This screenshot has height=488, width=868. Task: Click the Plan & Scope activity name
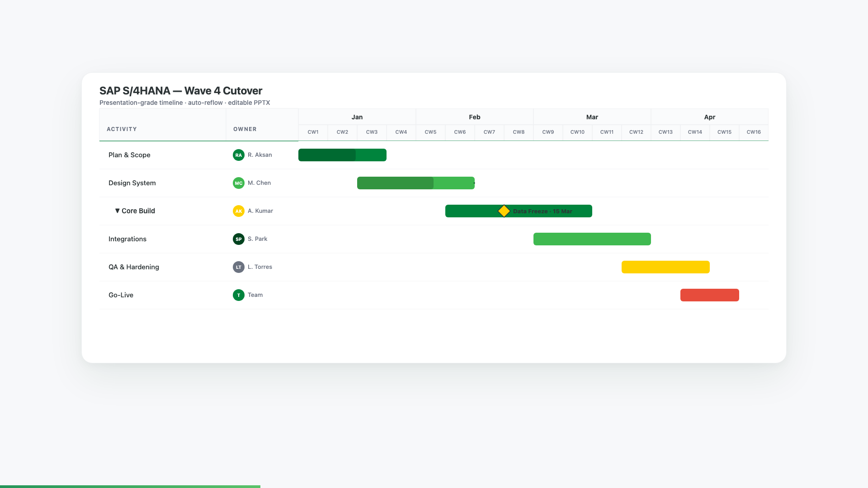(x=129, y=155)
